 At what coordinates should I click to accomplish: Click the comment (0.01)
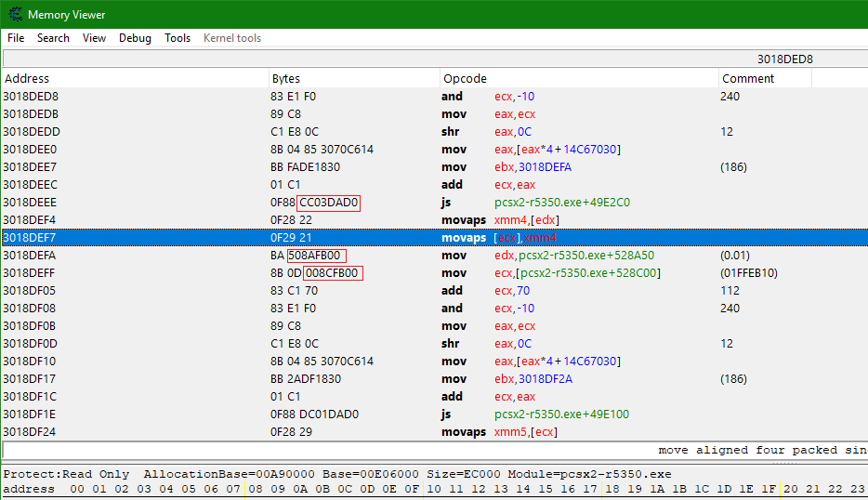pyautogui.click(x=734, y=256)
